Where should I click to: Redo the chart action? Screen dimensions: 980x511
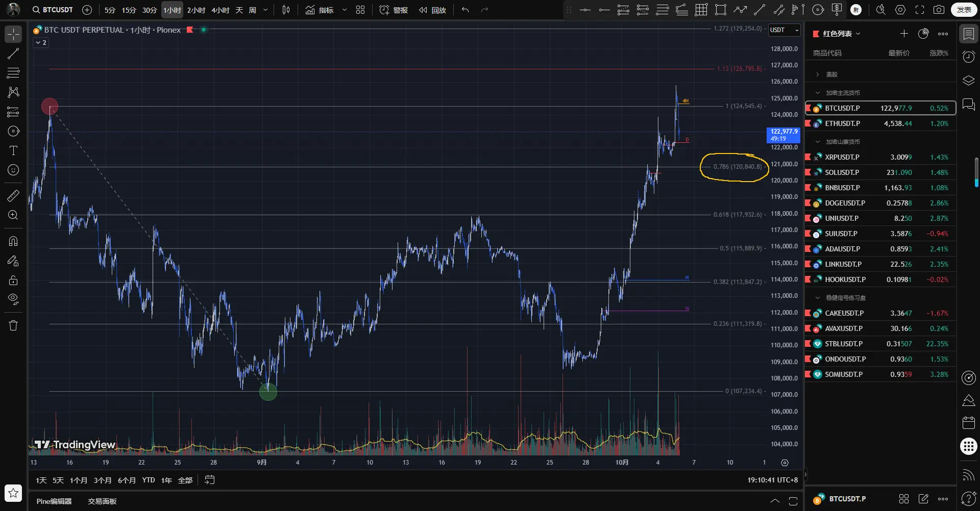pyautogui.click(x=484, y=10)
